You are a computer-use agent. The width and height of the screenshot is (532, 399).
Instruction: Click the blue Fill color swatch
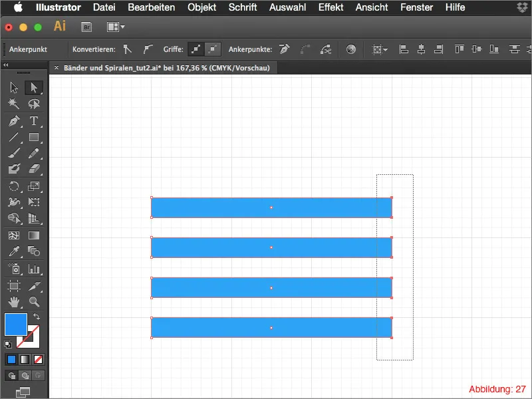click(15, 325)
